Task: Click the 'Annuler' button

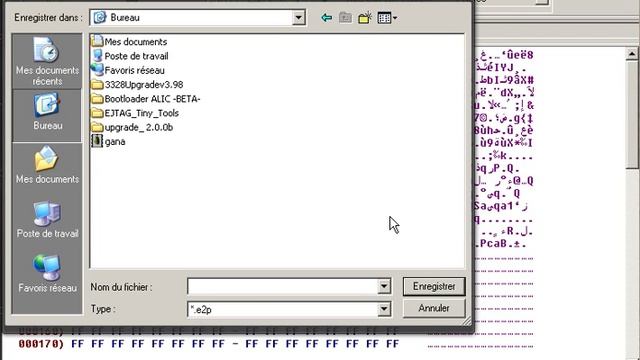Action: pos(434,308)
